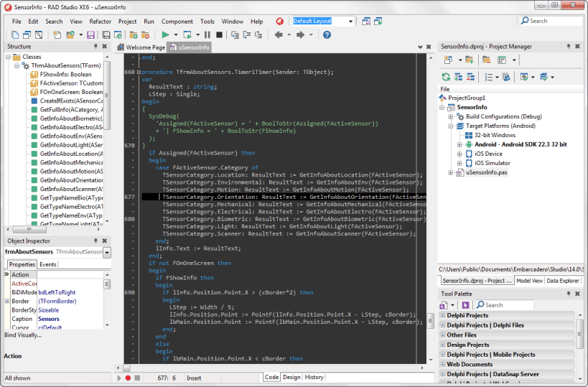Open help with the blue question mark icon
Screen dimensions: 588x387
[327, 35]
